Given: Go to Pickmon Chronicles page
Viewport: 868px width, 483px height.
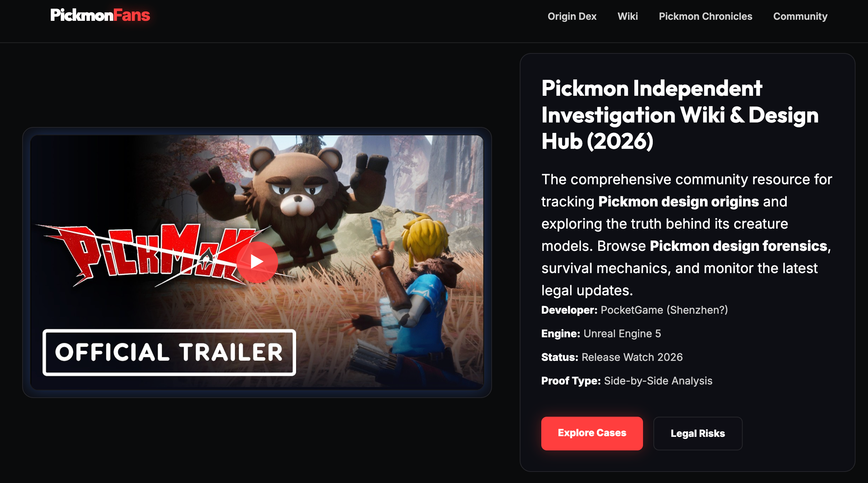Looking at the screenshot, I should [706, 16].
